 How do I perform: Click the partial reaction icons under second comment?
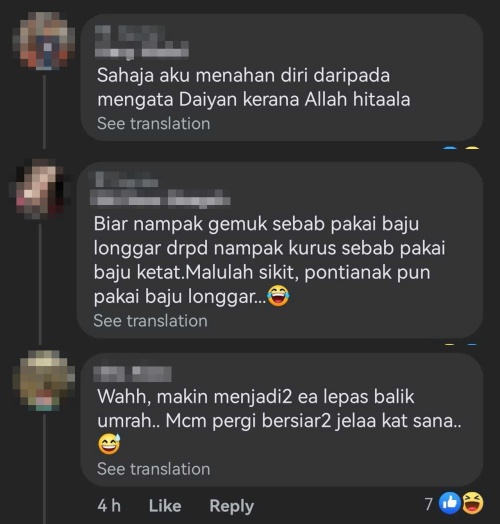click(461, 344)
